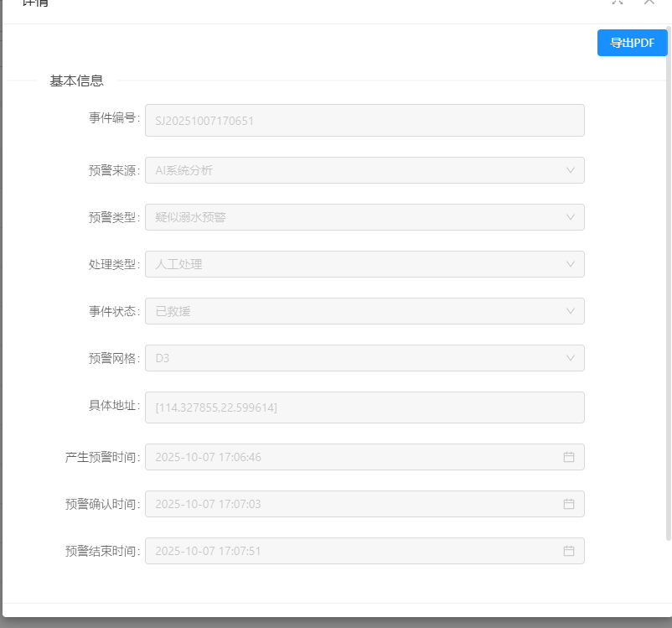Click the dropdown arrow on 事件状态 field
672x628 pixels.
pos(572,311)
